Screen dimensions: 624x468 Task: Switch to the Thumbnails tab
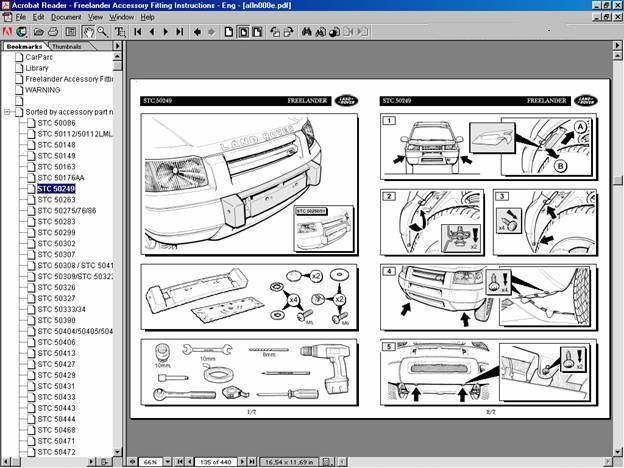click(67, 46)
